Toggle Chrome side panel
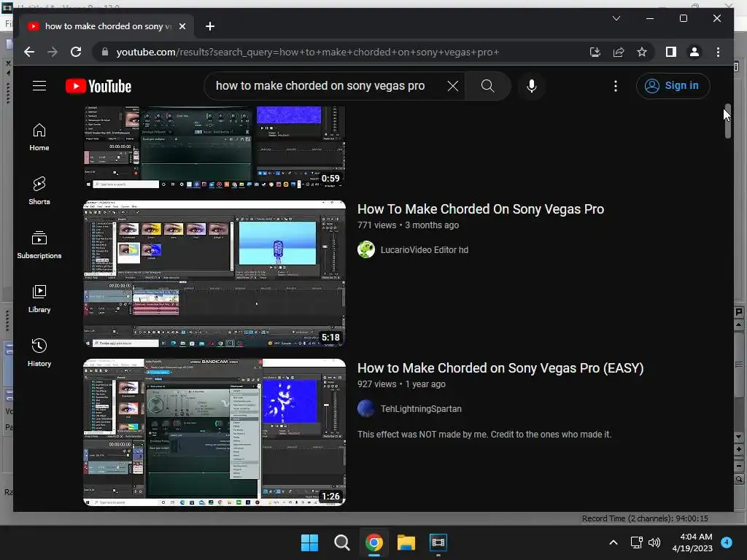747x560 pixels. click(671, 52)
